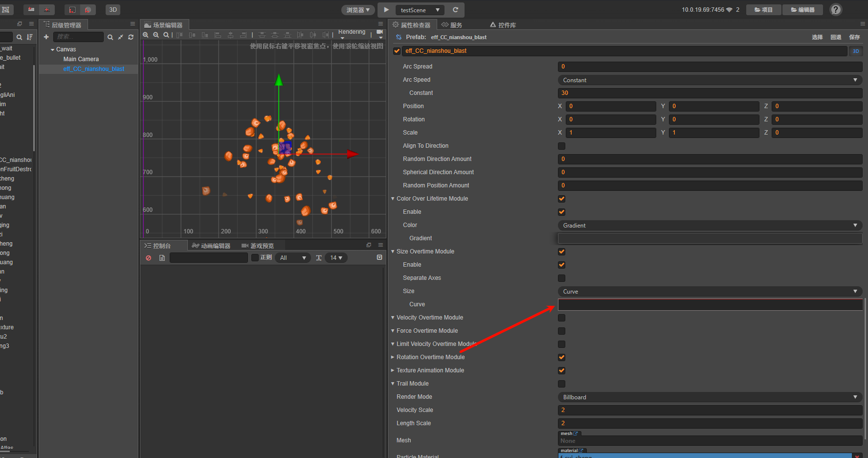Click the 保存 prefab button
The width and height of the screenshot is (868, 458).
(854, 37)
